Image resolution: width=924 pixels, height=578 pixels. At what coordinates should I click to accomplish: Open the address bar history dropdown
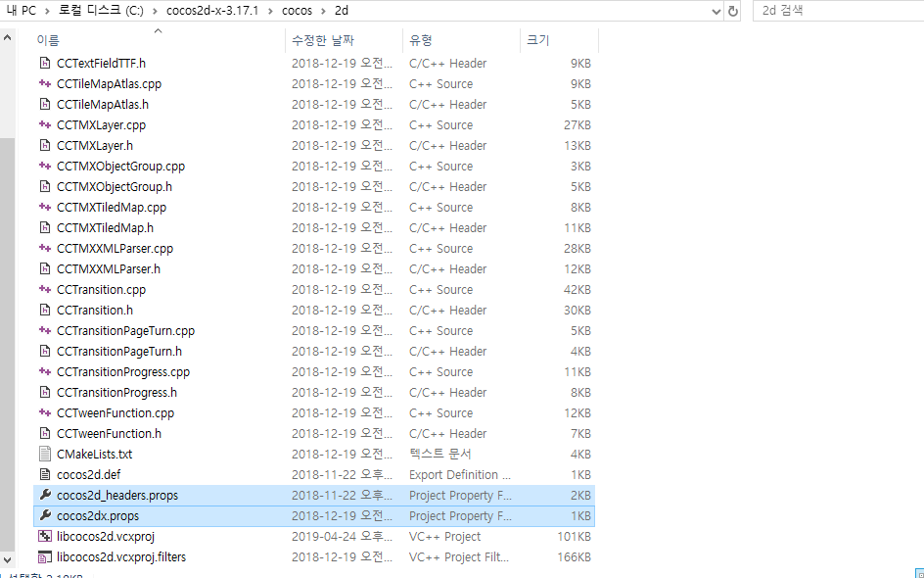(x=716, y=11)
